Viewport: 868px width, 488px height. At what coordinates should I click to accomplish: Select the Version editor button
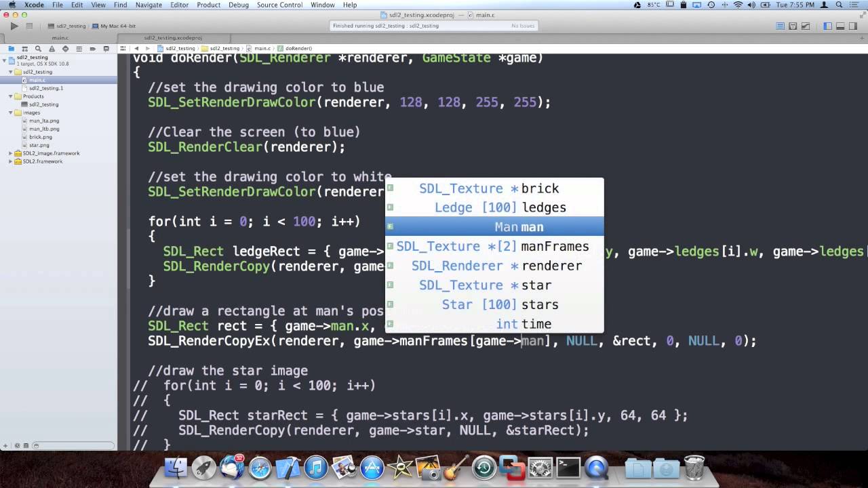click(x=805, y=26)
